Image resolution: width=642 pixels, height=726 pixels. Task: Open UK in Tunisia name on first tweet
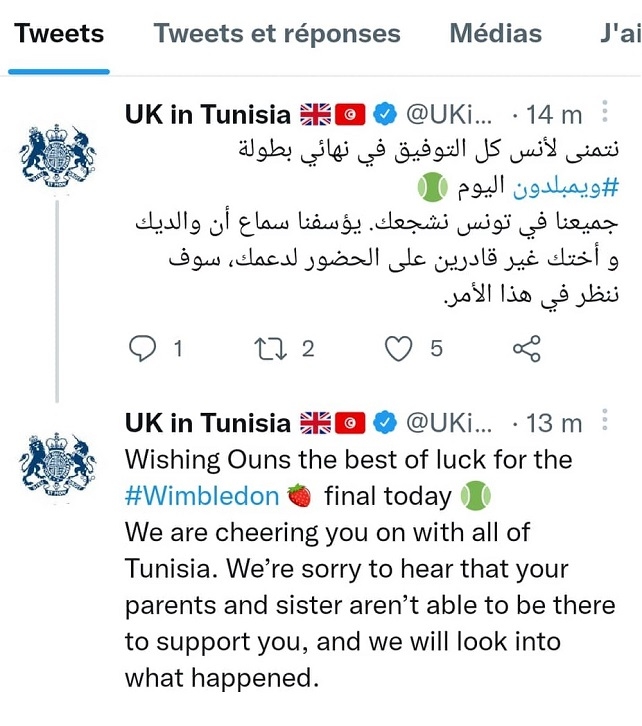coord(207,114)
